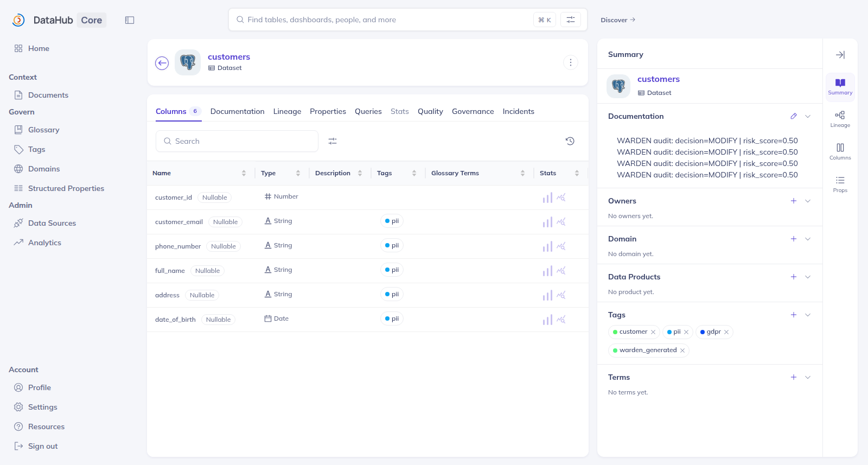Collapse the Owners section
868x465 pixels.
(x=808, y=201)
